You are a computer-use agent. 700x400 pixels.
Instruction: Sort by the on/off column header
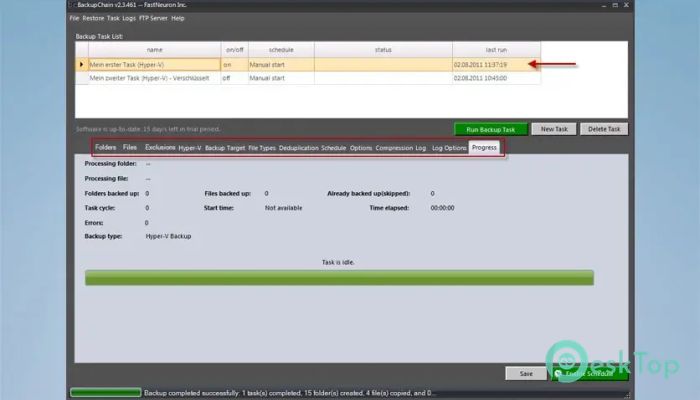[234, 50]
